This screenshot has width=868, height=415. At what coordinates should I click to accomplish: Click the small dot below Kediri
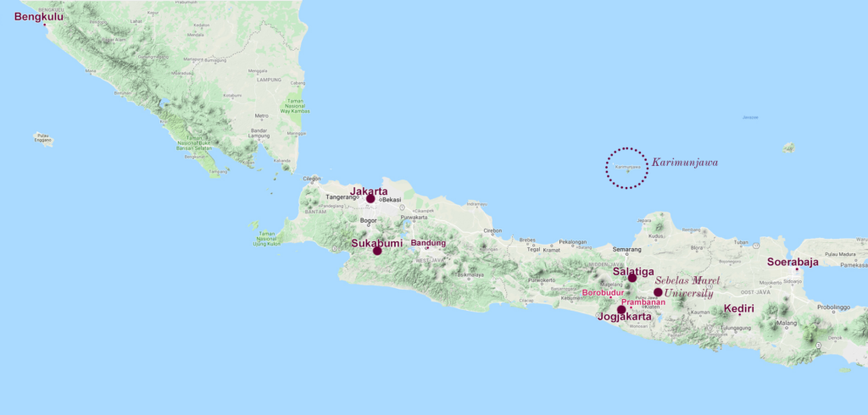(x=739, y=314)
